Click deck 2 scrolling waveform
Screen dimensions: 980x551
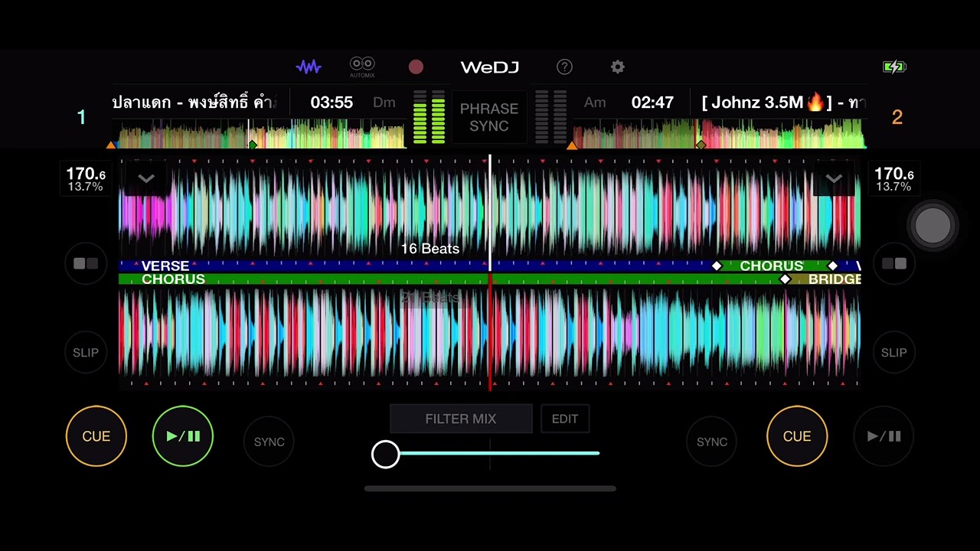coord(490,335)
